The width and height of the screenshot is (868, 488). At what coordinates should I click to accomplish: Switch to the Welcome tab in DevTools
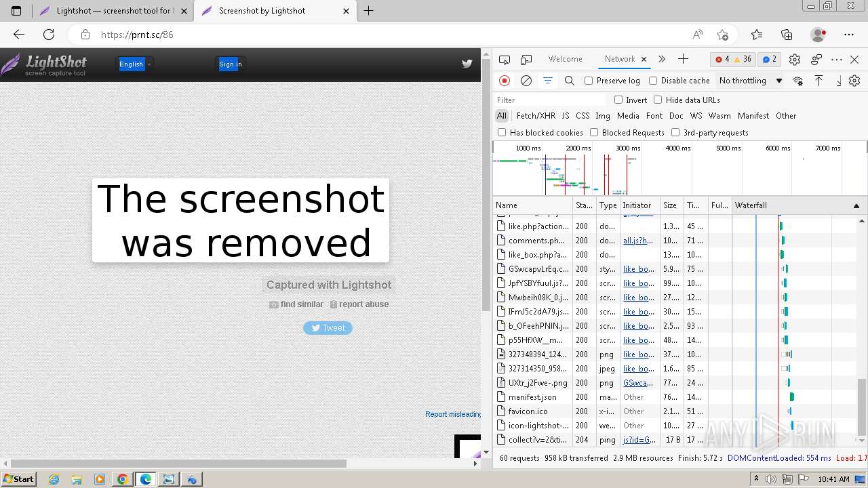tap(565, 59)
